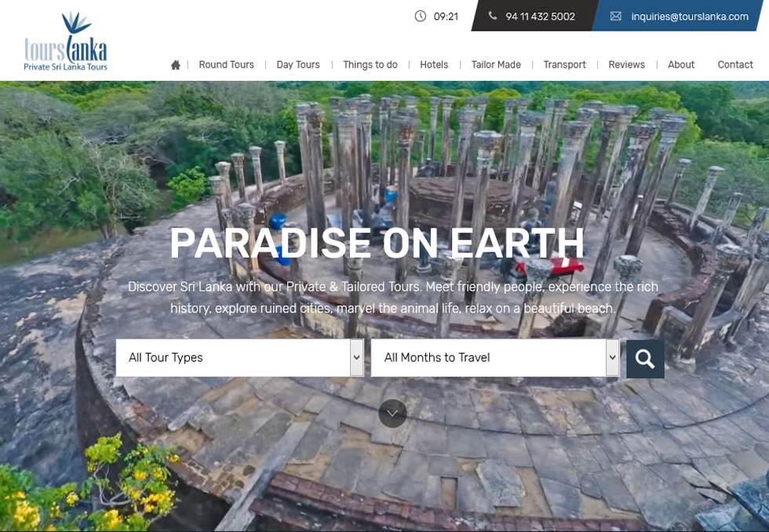Email inquiries@tourslanka.com link
Screen dimensions: 769x532
tap(690, 16)
